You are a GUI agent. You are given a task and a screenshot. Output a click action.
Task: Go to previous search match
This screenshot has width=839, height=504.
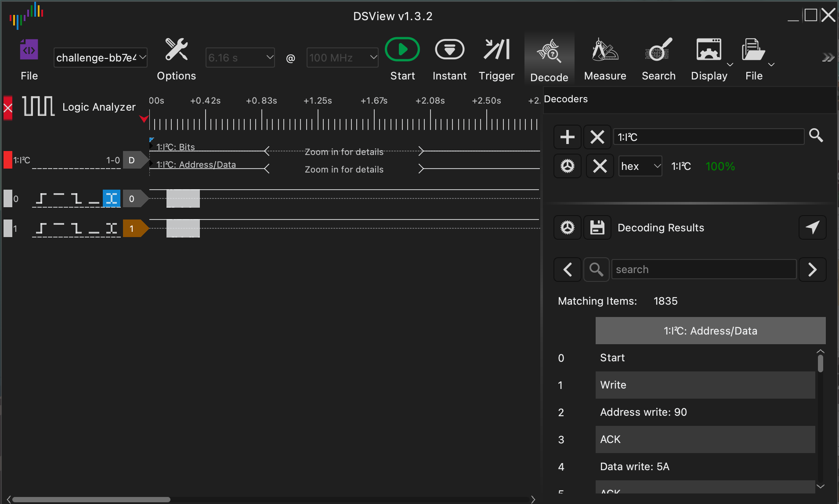(x=568, y=269)
